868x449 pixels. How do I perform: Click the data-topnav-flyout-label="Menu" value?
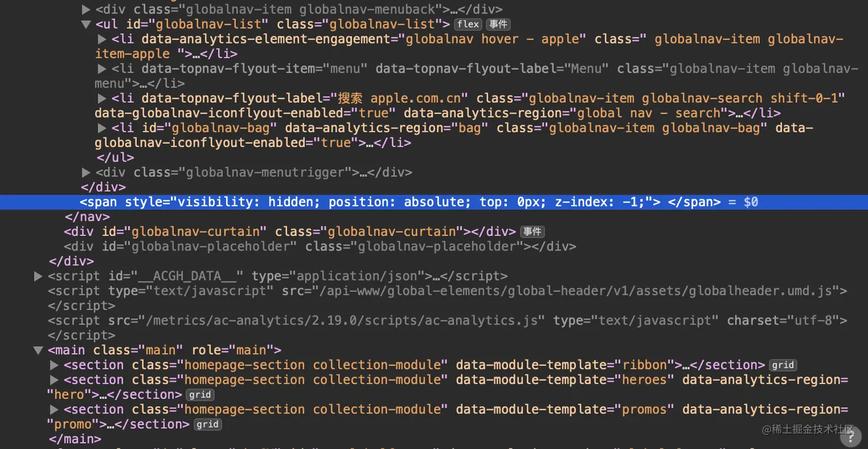(x=586, y=69)
